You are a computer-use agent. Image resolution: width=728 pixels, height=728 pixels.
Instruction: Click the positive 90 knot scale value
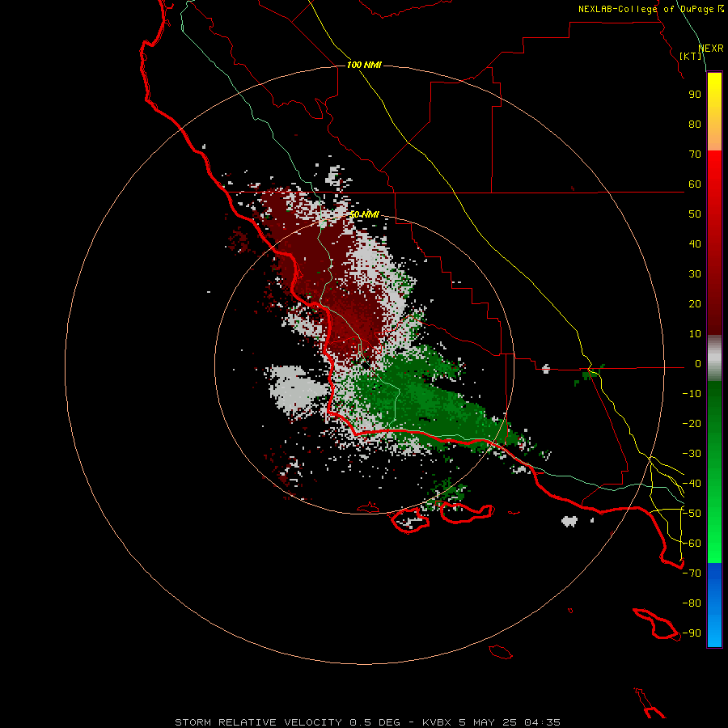pyautogui.click(x=695, y=95)
